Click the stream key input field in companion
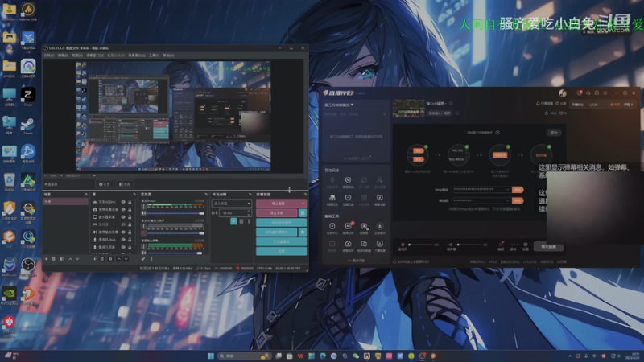The width and height of the screenshot is (644, 362). [481, 200]
